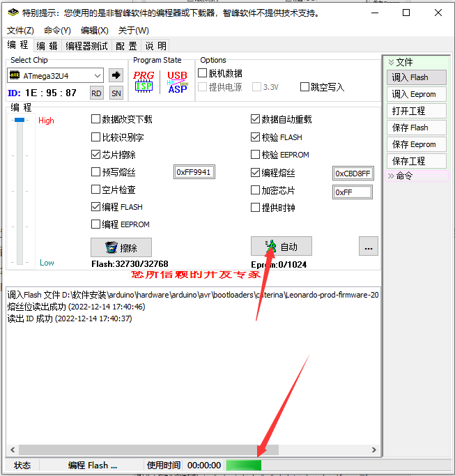Open the 编辑(X) menu
The width and height of the screenshot is (455, 476).
(x=94, y=31)
